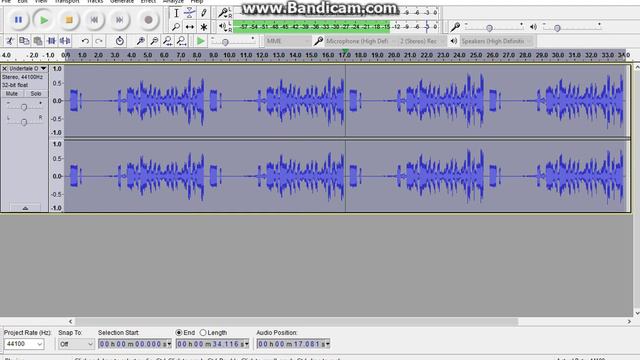
Task: Select the Length radio button
Action: (203, 333)
